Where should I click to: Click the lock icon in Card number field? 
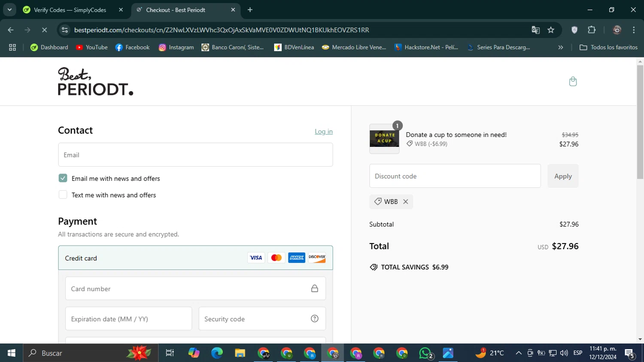point(315,289)
